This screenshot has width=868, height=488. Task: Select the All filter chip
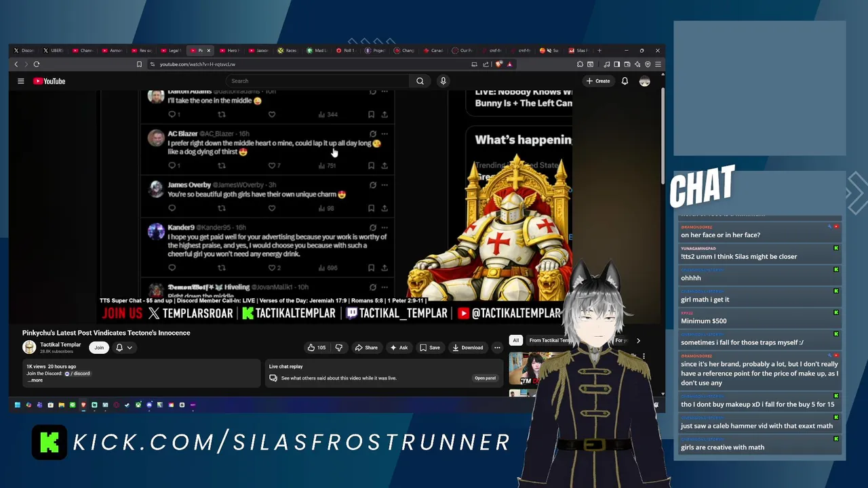pyautogui.click(x=516, y=341)
